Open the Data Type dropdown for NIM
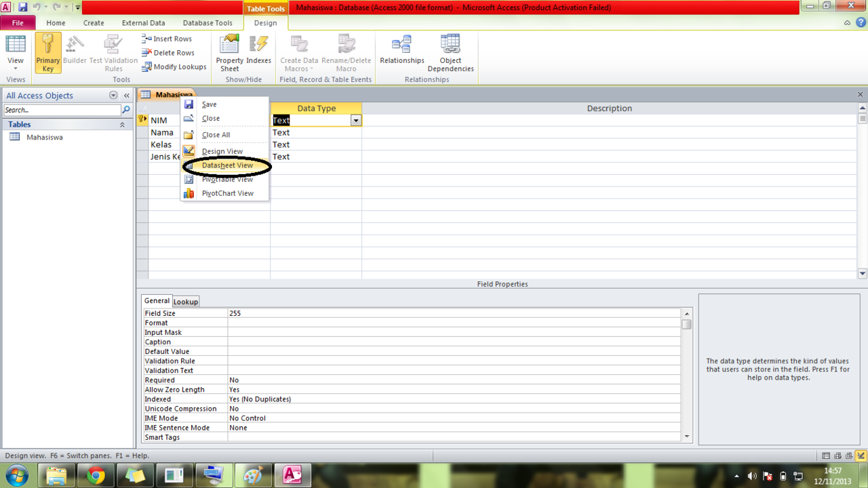This screenshot has width=868, height=488. click(x=355, y=120)
